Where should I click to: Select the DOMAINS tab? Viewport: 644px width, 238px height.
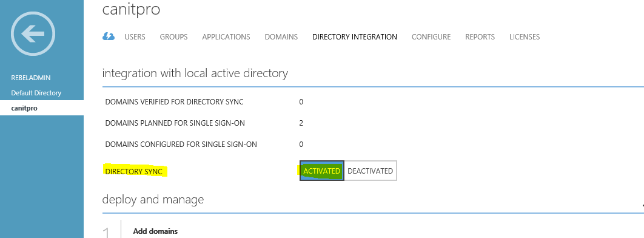pos(281,37)
